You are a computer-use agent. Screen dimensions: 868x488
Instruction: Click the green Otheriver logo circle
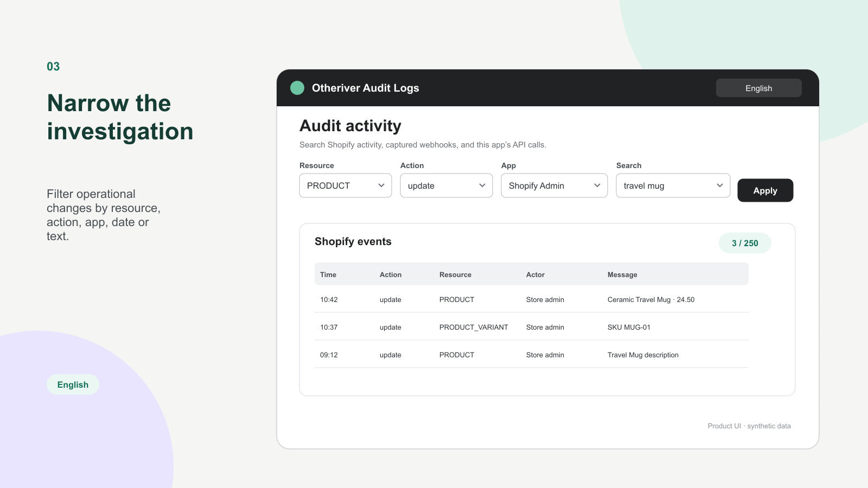tap(297, 88)
